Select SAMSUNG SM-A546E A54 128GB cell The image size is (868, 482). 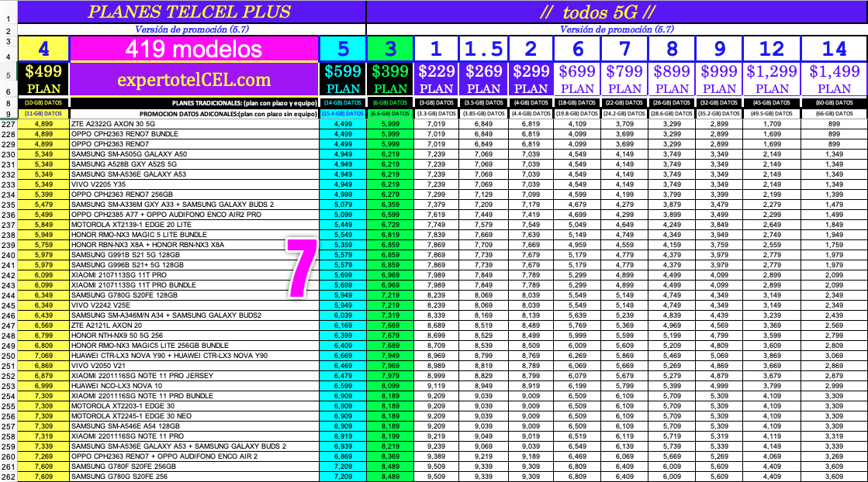click(x=194, y=426)
